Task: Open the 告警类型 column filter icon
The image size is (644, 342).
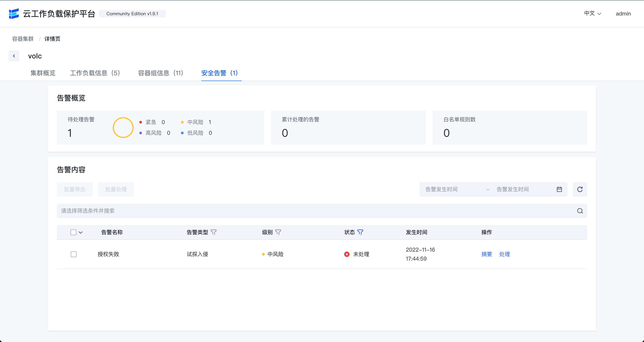Action: pos(213,232)
